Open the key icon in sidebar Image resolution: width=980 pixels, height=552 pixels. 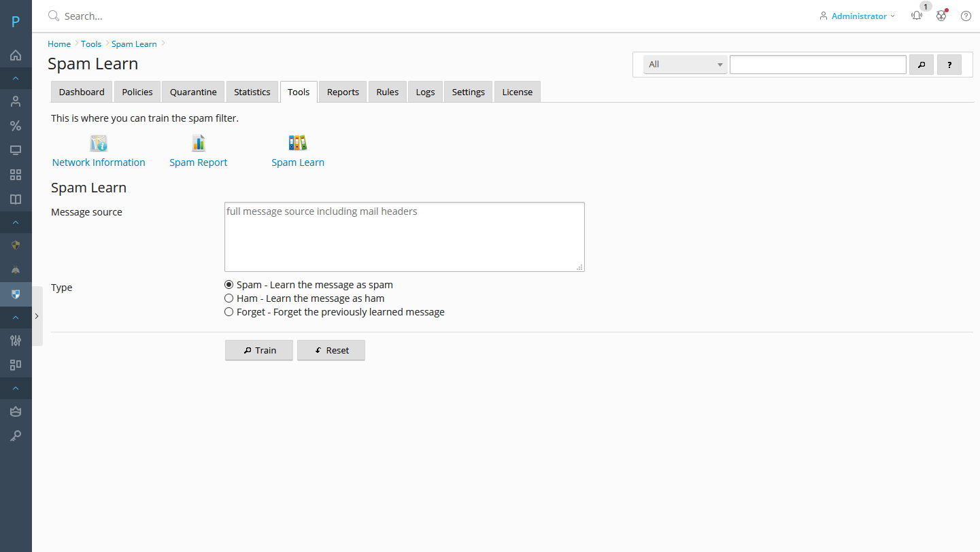coord(16,436)
